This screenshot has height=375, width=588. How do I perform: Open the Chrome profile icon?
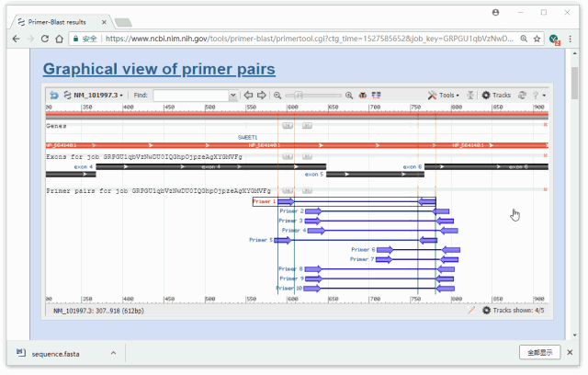tap(495, 13)
